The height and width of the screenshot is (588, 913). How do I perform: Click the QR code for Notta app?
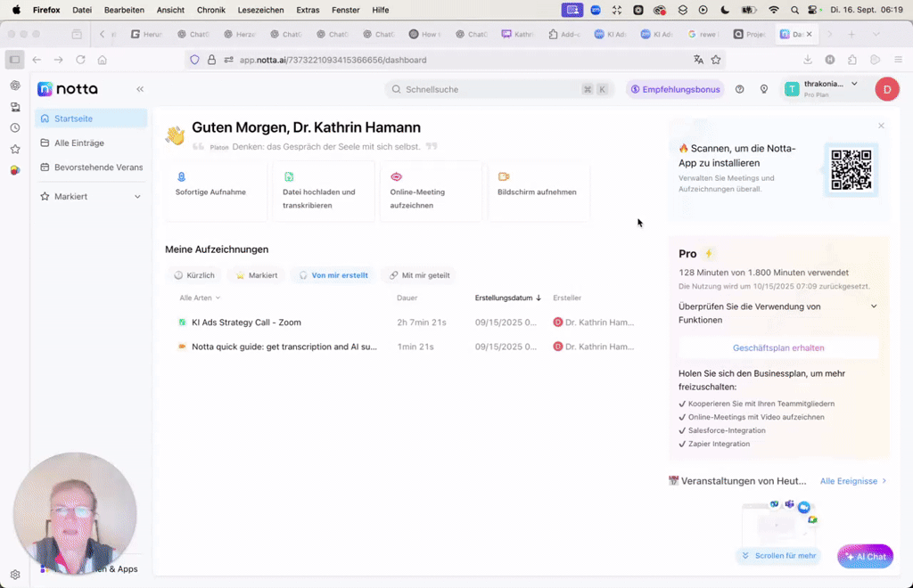click(851, 170)
